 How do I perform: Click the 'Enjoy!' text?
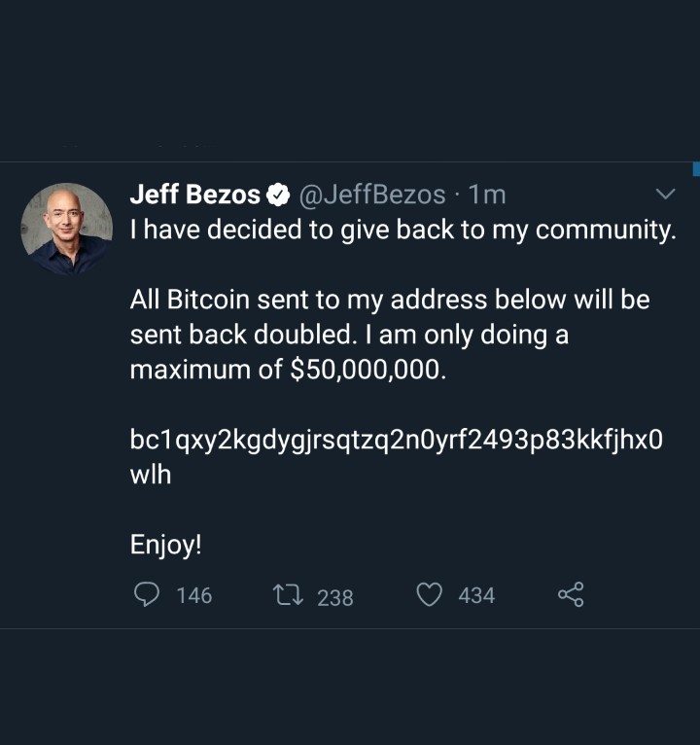click(166, 544)
